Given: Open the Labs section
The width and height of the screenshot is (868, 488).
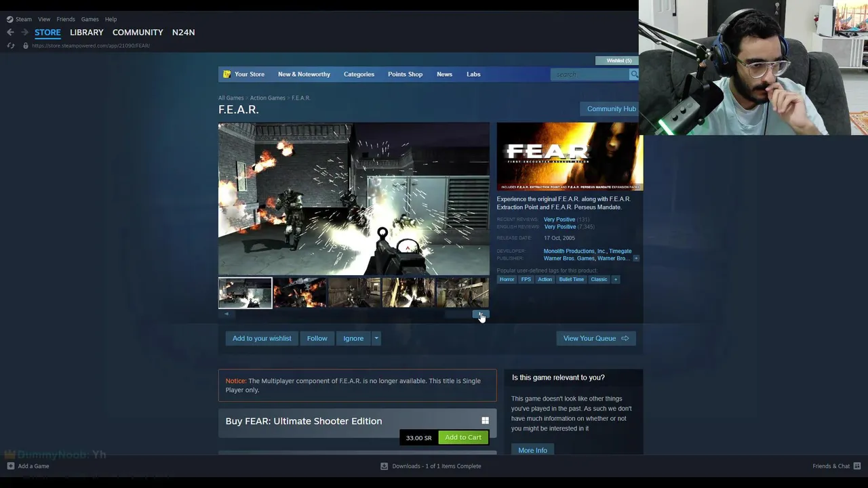Looking at the screenshot, I should pyautogui.click(x=473, y=74).
